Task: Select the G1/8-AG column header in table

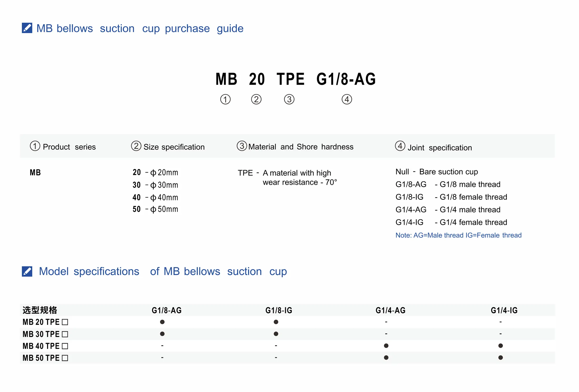Action: [167, 310]
